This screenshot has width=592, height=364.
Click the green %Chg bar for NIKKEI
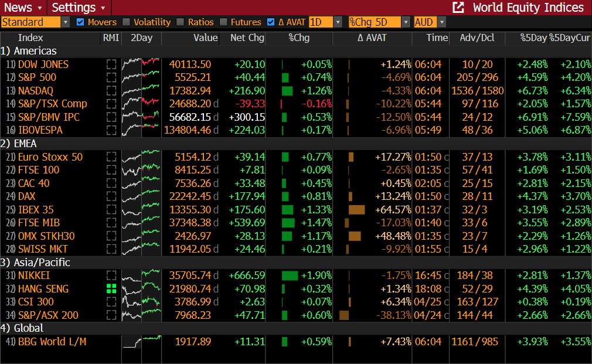pos(290,275)
